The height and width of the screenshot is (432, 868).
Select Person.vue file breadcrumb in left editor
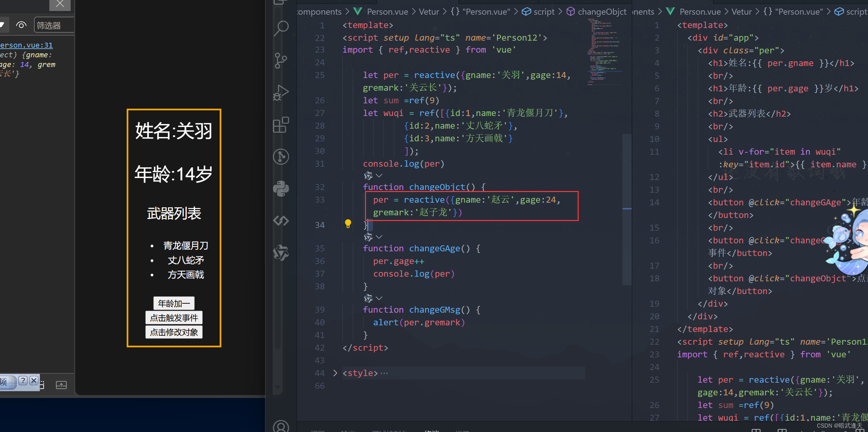pyautogui.click(x=387, y=12)
